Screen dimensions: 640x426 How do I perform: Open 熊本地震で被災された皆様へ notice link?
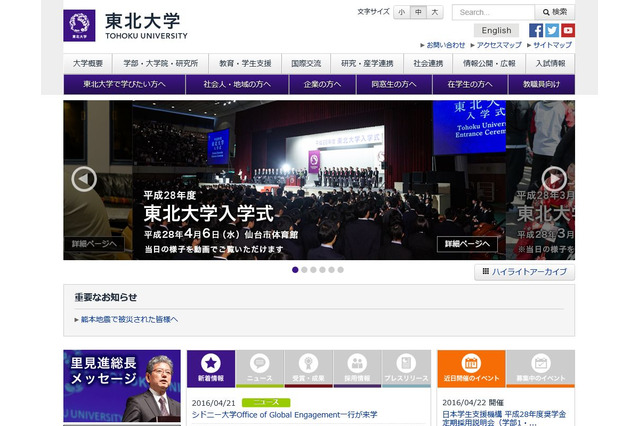point(129,320)
